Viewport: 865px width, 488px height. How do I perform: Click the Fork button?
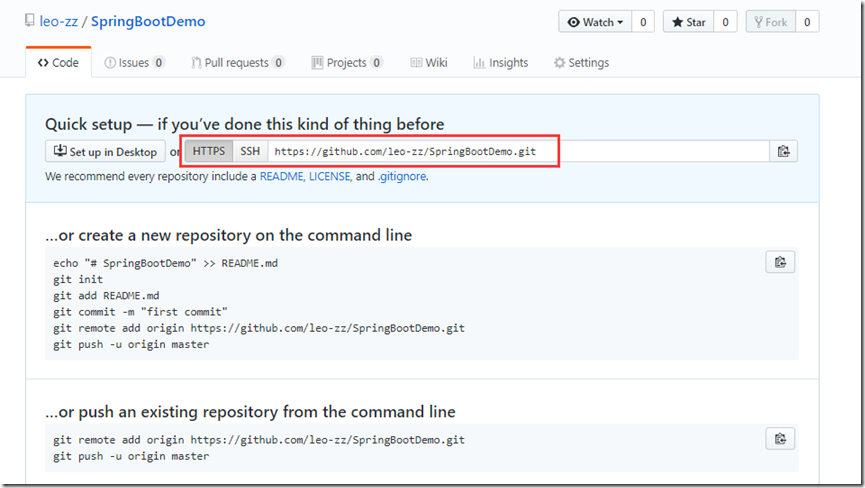[x=768, y=22]
